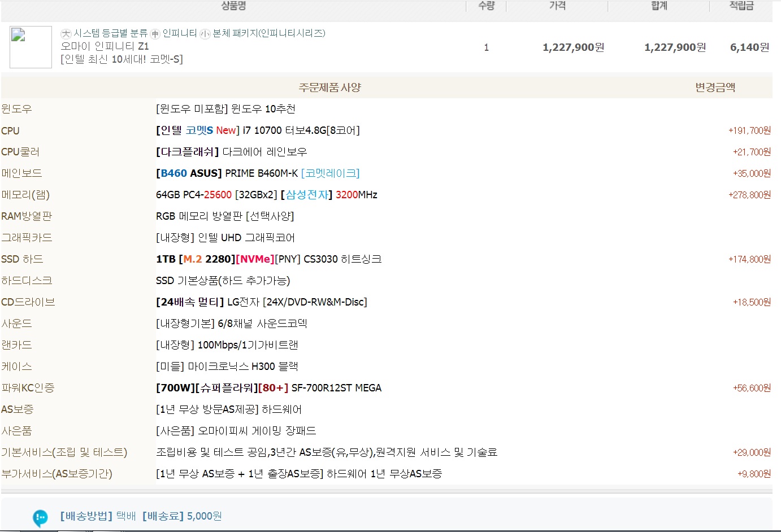
Task: Click the CPU쿨러 row label
Action: click(x=20, y=152)
